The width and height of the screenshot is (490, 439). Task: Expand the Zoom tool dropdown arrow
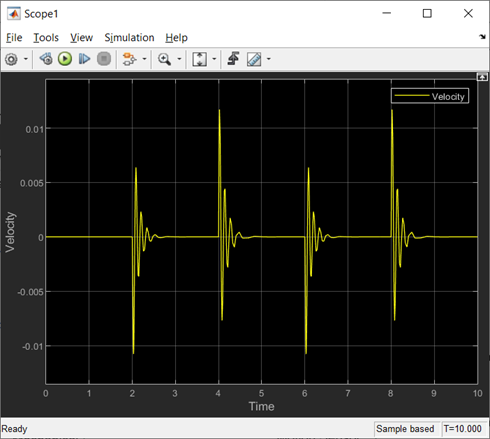(x=179, y=59)
